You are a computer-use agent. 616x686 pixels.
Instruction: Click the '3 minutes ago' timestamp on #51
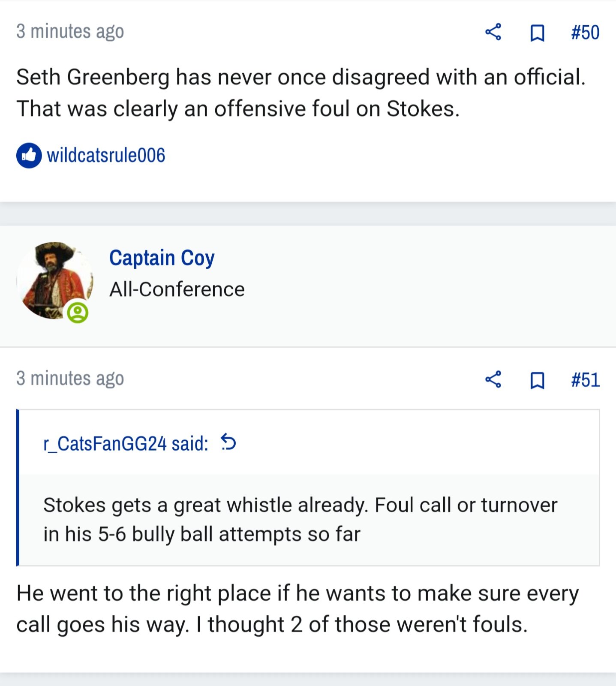(x=70, y=379)
